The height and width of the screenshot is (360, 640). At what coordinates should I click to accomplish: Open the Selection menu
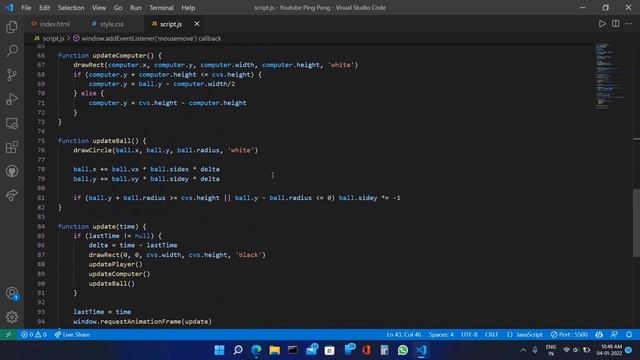(x=71, y=8)
